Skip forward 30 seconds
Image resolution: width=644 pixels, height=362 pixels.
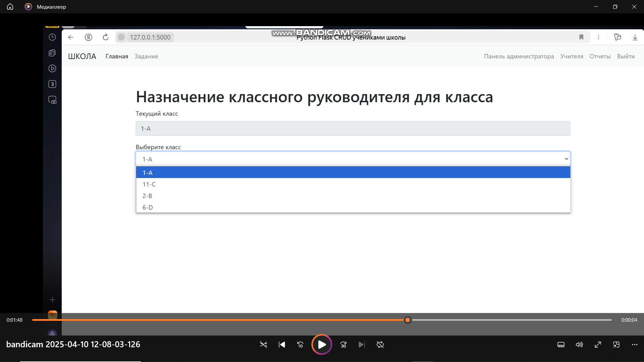[x=343, y=345]
